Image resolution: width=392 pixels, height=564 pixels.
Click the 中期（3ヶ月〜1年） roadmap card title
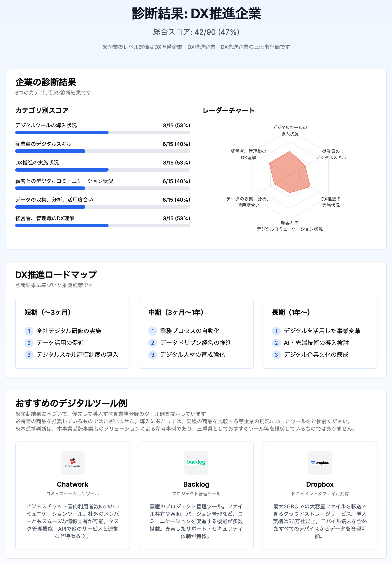coord(176,312)
